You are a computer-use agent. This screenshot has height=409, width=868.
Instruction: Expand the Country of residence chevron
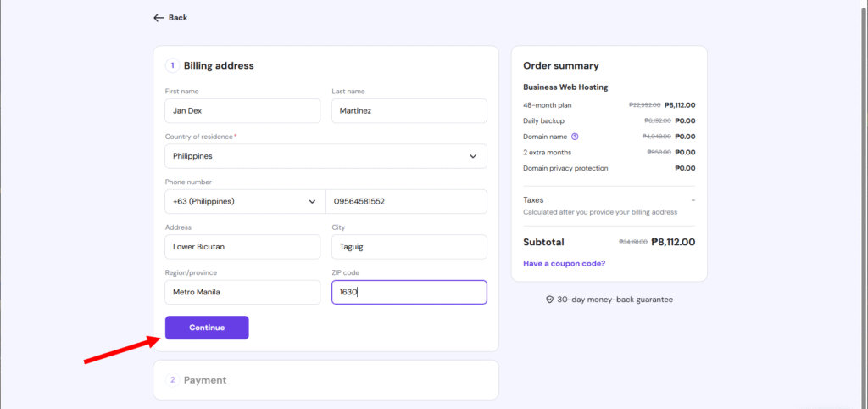point(473,156)
